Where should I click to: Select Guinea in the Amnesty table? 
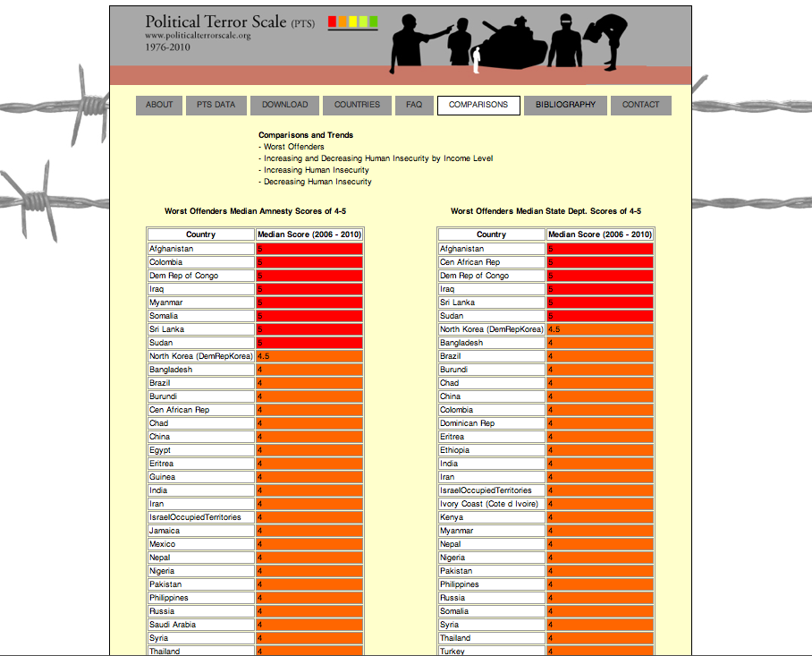click(201, 477)
